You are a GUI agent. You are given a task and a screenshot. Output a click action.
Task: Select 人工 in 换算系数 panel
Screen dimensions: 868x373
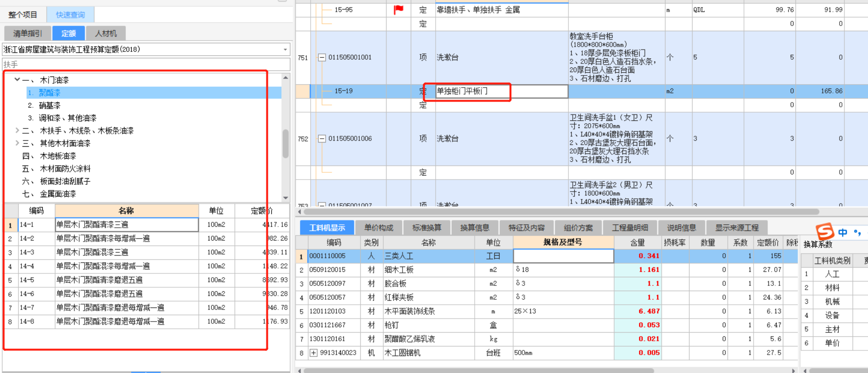(832, 274)
